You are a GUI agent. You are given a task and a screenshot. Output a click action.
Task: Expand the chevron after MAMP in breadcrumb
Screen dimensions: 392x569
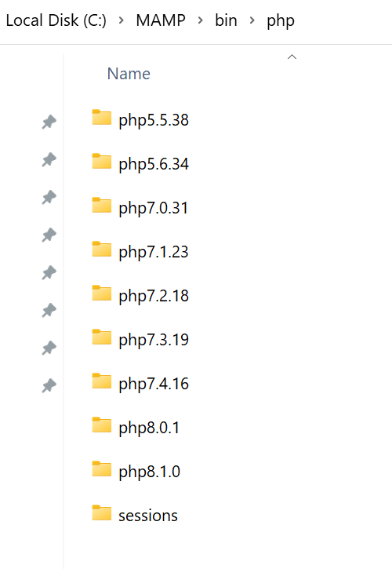coord(200,20)
